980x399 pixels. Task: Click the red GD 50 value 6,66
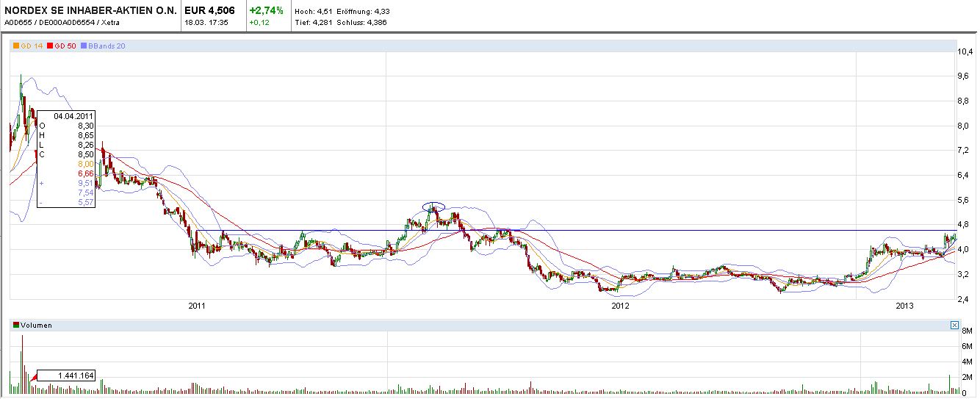click(x=85, y=173)
